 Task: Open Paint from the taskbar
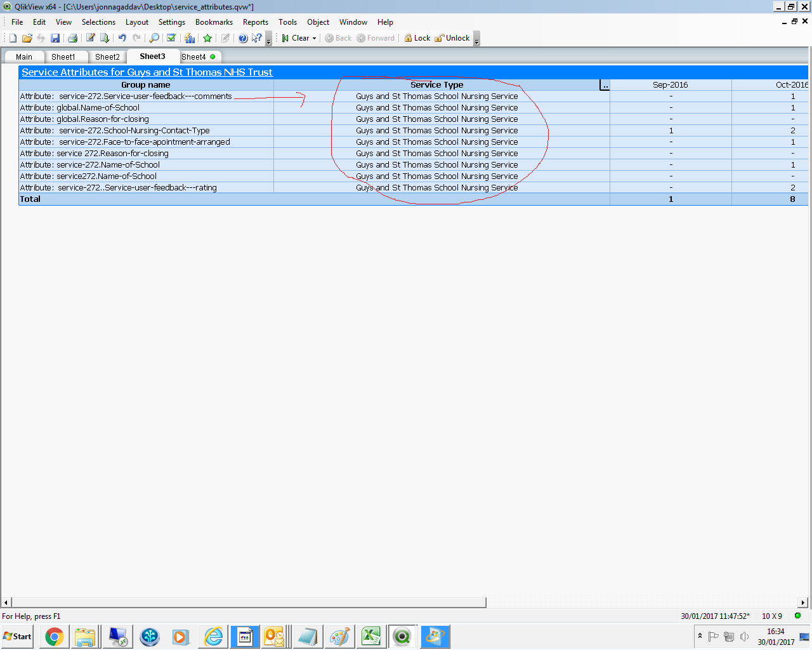(x=339, y=637)
